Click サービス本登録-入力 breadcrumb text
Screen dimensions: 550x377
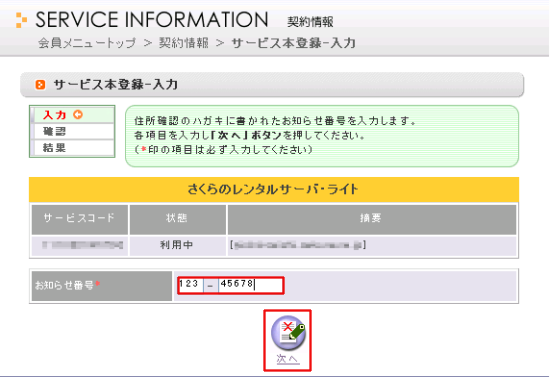294,43
